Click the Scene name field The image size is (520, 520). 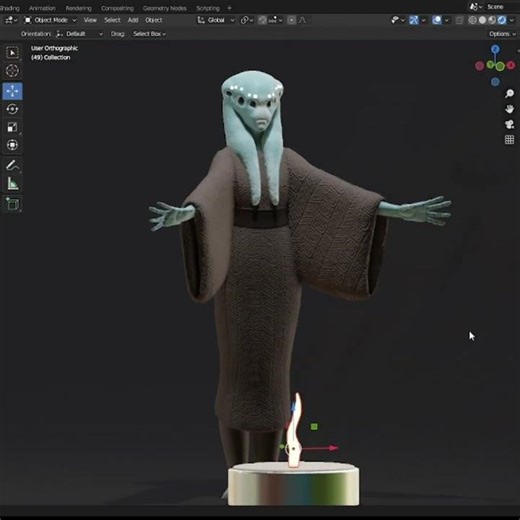[502, 7]
